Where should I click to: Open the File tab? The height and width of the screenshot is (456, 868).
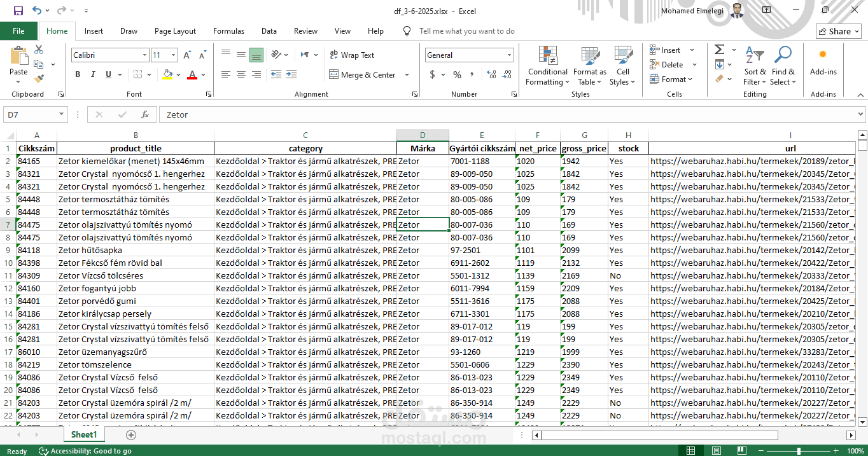pyautogui.click(x=18, y=31)
